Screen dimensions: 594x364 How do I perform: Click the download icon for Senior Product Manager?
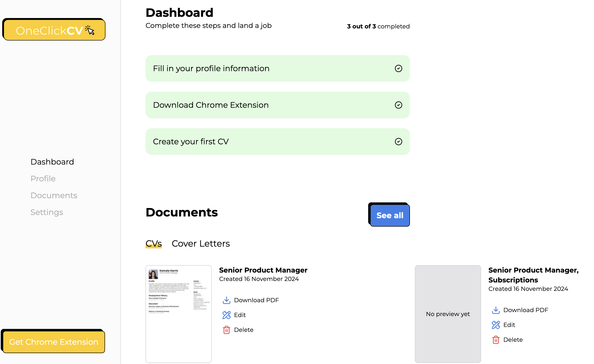click(x=226, y=300)
